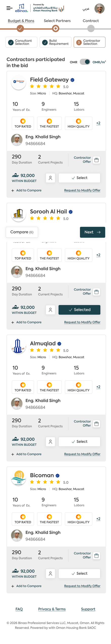Expand Almuqlad +2 more badges
The width and height of the screenshot is (111, 644).
tap(98, 387)
